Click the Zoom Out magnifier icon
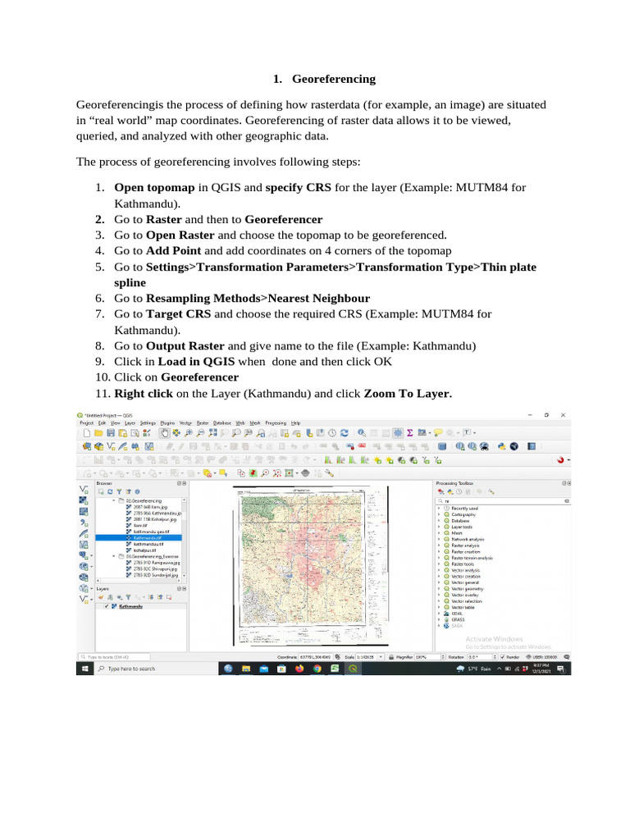630x840 pixels. [200, 433]
